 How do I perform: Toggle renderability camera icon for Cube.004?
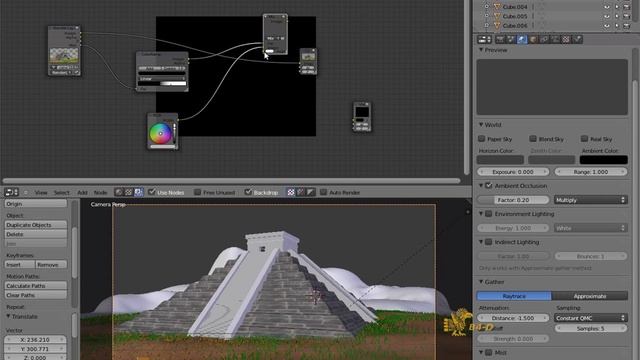click(627, 7)
